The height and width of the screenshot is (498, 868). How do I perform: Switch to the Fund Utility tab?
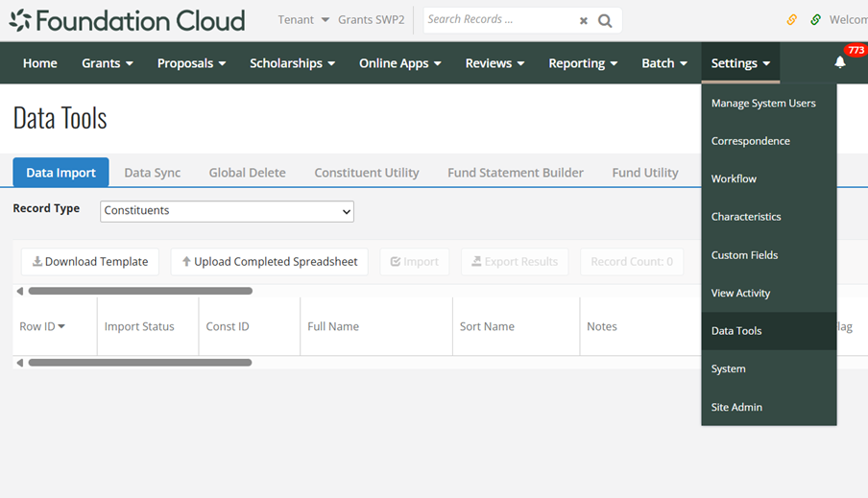[645, 173]
